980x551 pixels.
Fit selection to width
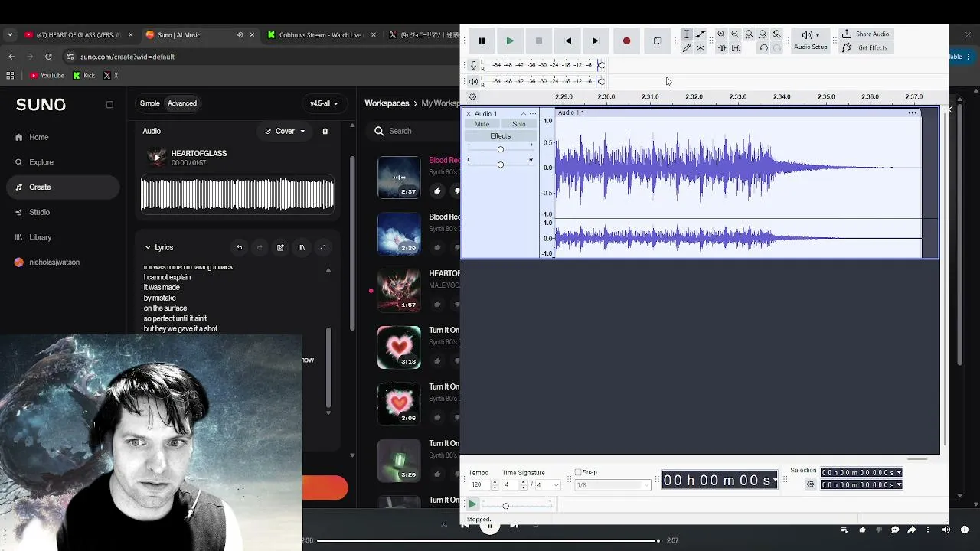coord(749,34)
